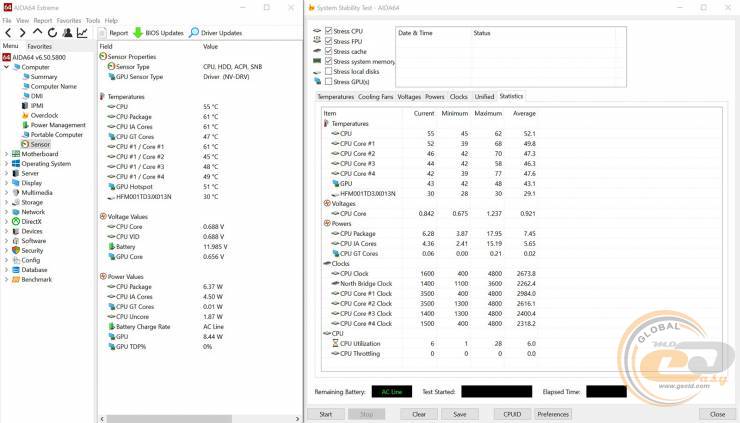
Task: Click the Back navigation arrow in AIDA64
Action: (8, 33)
